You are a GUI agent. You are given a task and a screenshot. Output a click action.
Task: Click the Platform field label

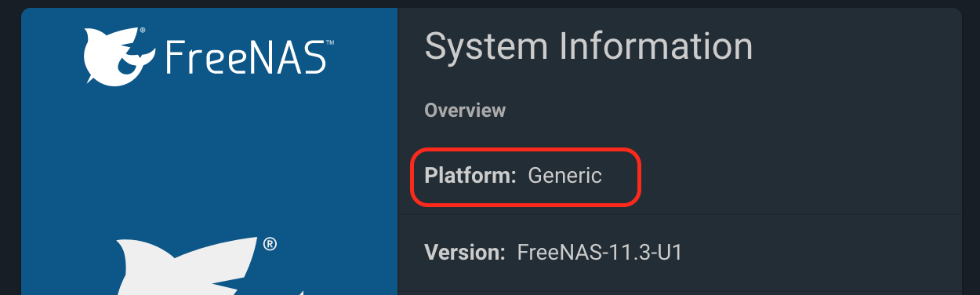470,176
